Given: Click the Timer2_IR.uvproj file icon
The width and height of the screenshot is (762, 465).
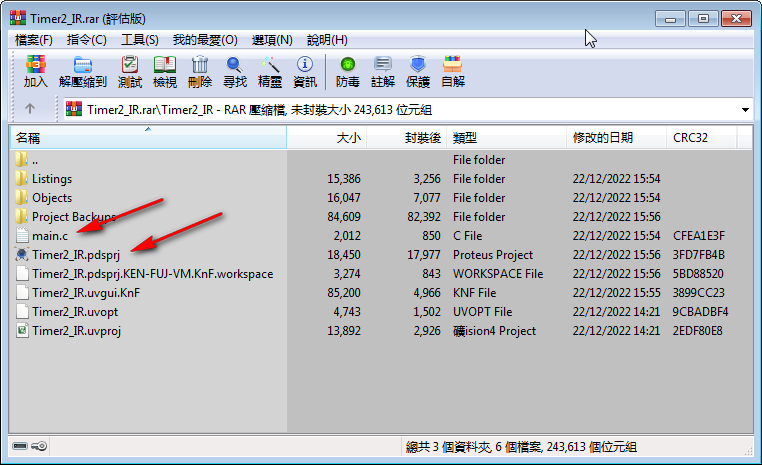Looking at the screenshot, I should point(22,330).
